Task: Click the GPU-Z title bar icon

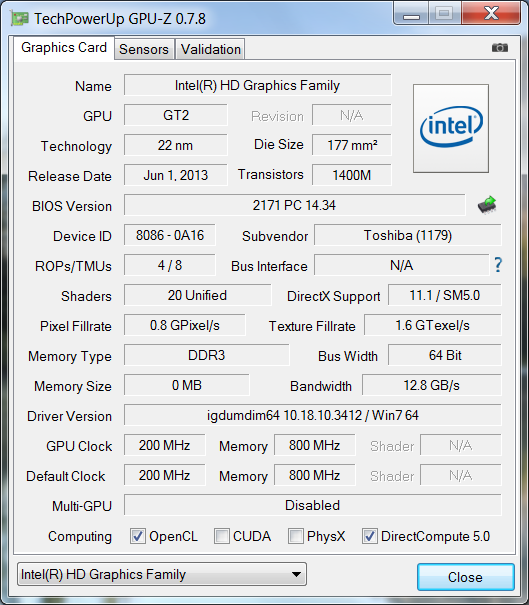Action: pyautogui.click(x=20, y=19)
